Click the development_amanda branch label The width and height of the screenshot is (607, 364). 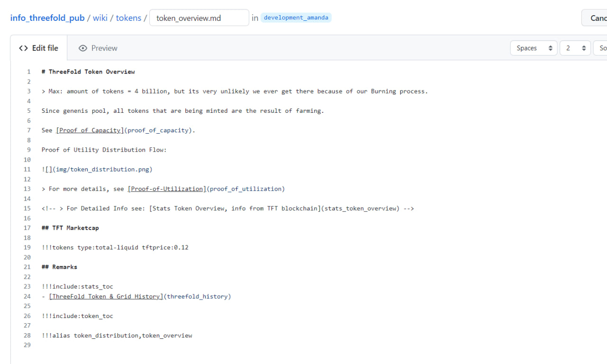[x=296, y=18]
